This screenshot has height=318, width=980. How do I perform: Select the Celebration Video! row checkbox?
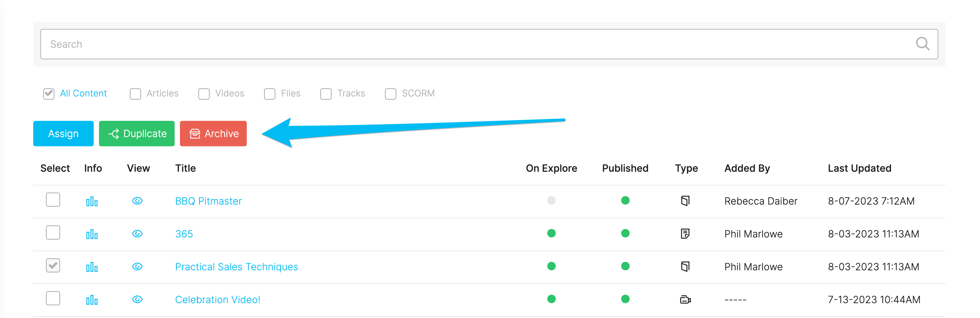[x=53, y=298]
